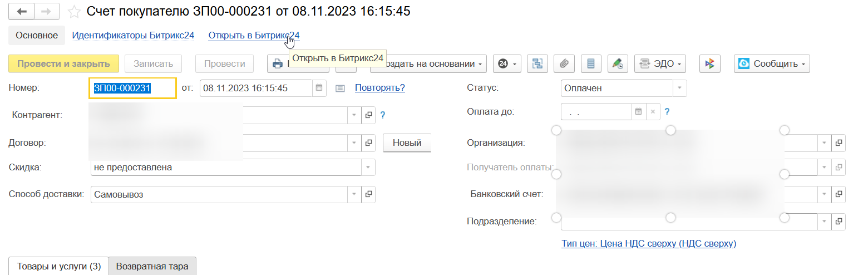Open 'Идентификаторы Битрикс24' navigation tab
The image size is (868, 275).
133,36
